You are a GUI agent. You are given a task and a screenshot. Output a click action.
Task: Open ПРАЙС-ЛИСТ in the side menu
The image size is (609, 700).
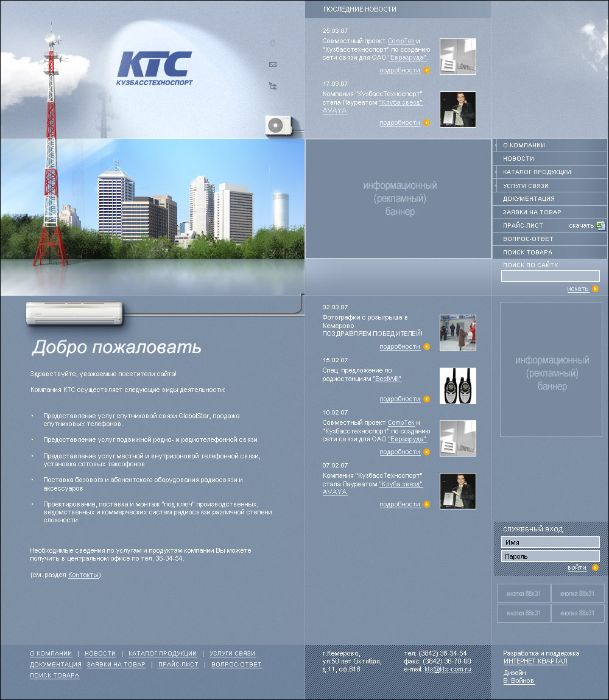tap(523, 225)
